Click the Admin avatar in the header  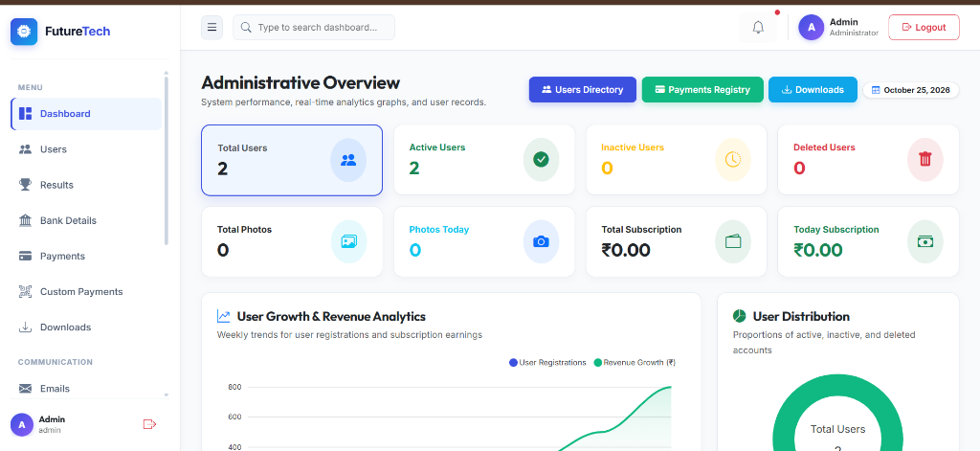(x=812, y=28)
